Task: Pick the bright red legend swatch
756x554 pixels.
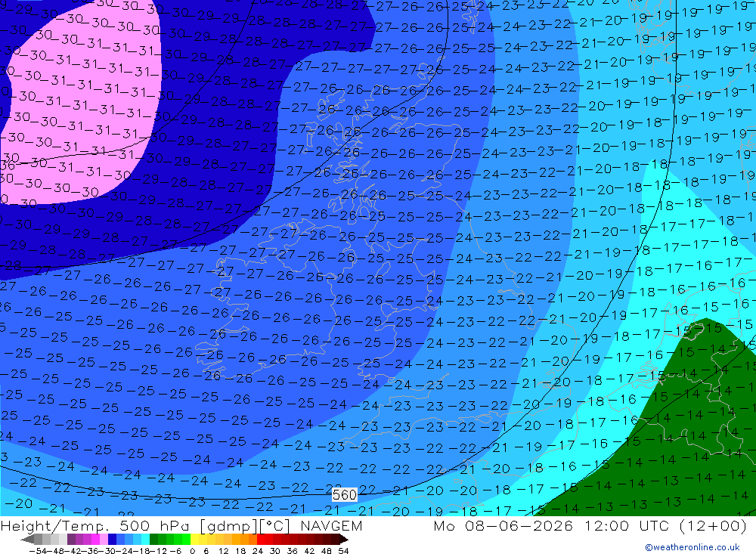Action: (x=261, y=540)
